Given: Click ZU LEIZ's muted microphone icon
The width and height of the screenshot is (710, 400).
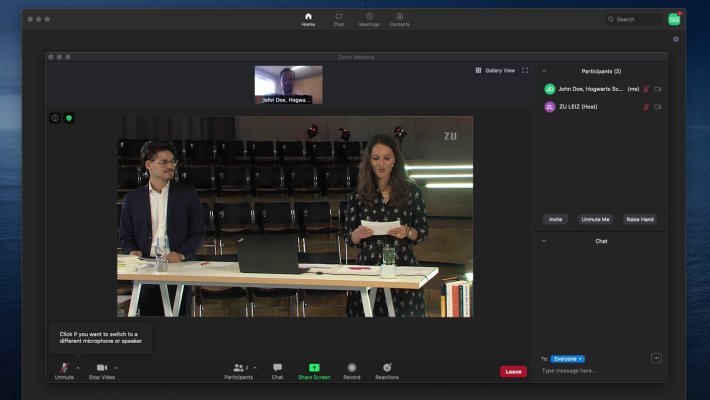Looking at the screenshot, I should pos(646,107).
